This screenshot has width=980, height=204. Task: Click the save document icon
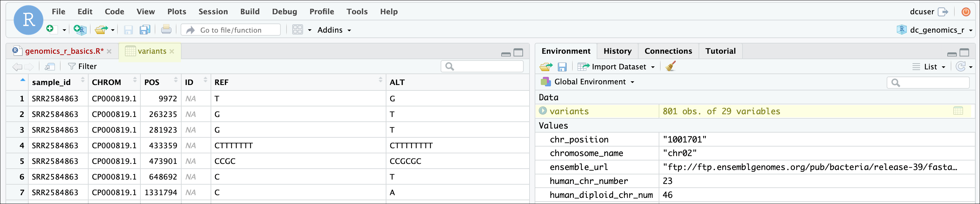[128, 30]
